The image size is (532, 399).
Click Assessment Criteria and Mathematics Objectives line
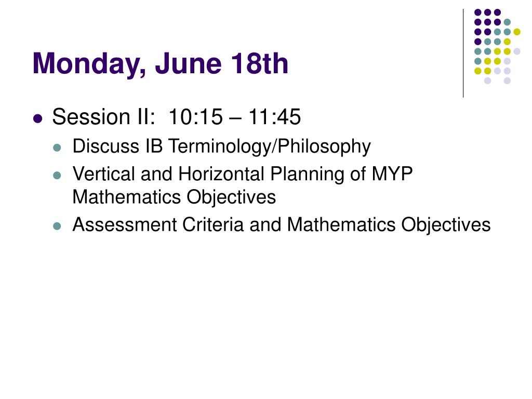pos(282,224)
